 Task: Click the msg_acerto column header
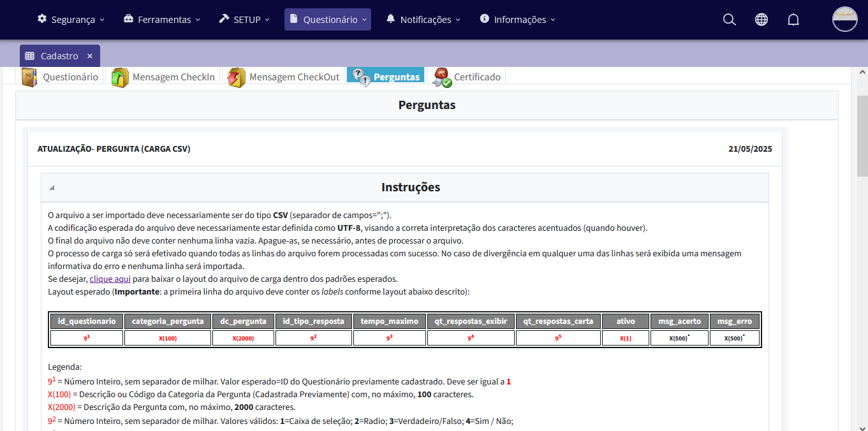[x=679, y=321]
